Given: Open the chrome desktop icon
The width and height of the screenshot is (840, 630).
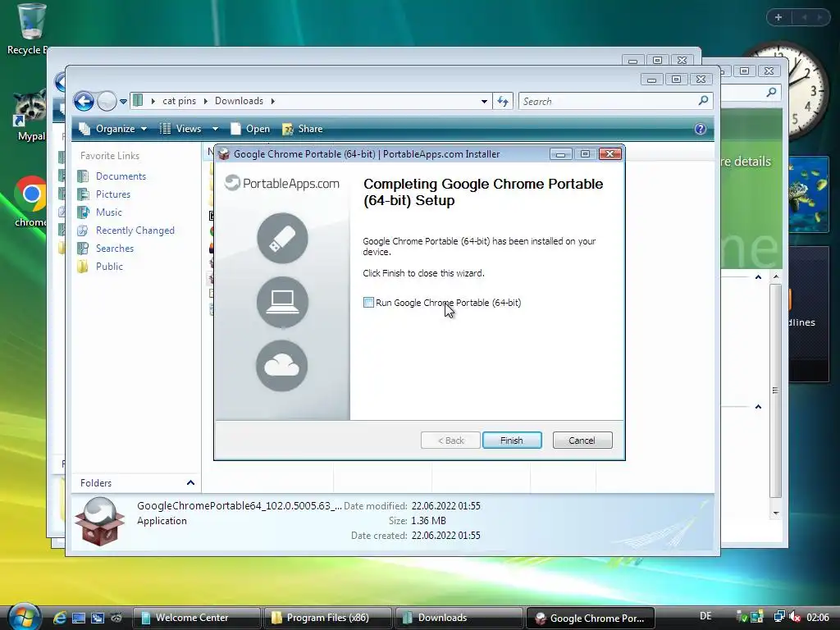Looking at the screenshot, I should (30, 202).
